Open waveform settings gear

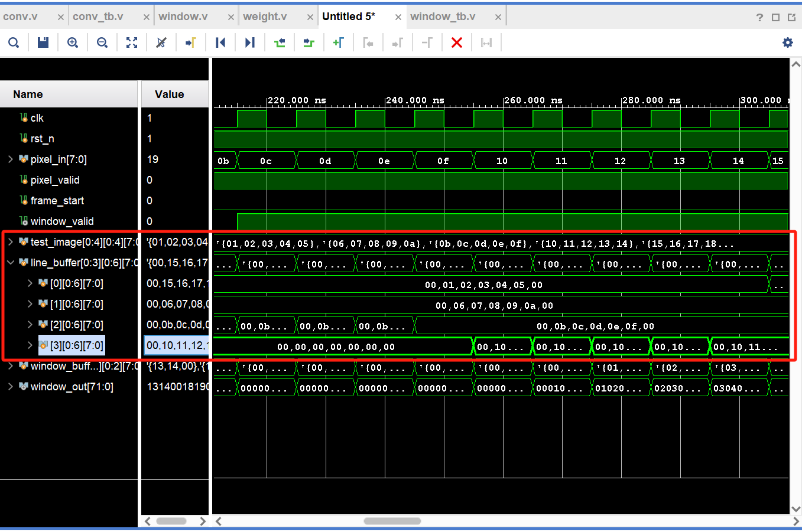[x=788, y=43]
